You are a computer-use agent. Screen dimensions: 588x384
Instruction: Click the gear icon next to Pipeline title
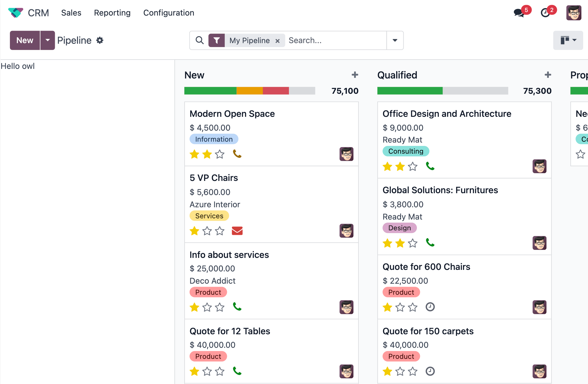pyautogui.click(x=100, y=40)
